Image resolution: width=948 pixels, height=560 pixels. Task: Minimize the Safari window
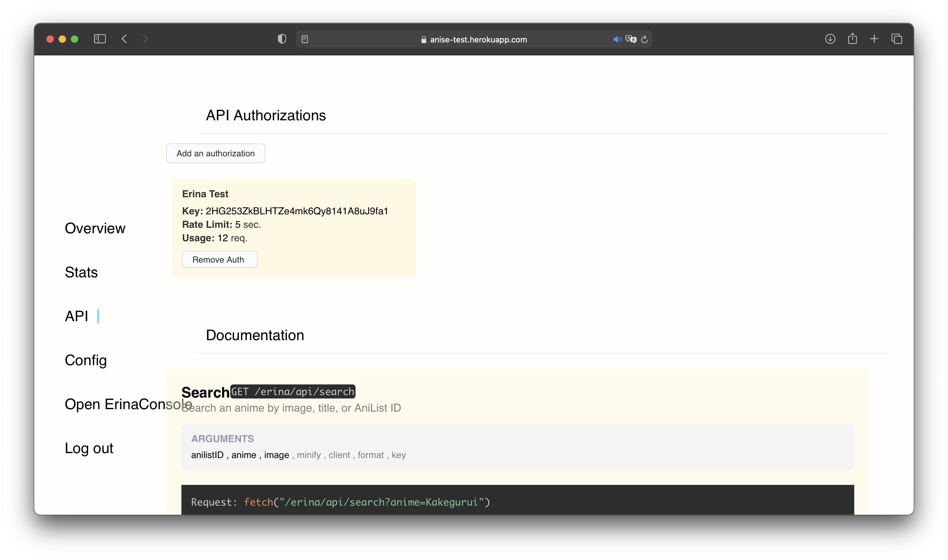coord(62,39)
